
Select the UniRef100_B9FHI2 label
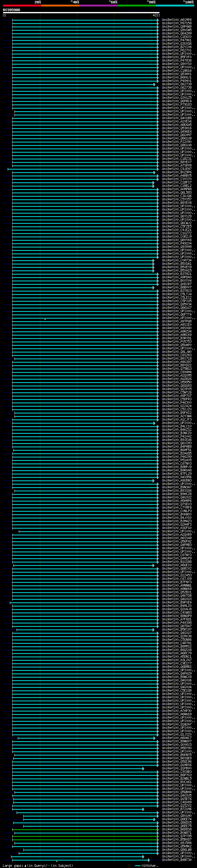[x=177, y=413]
